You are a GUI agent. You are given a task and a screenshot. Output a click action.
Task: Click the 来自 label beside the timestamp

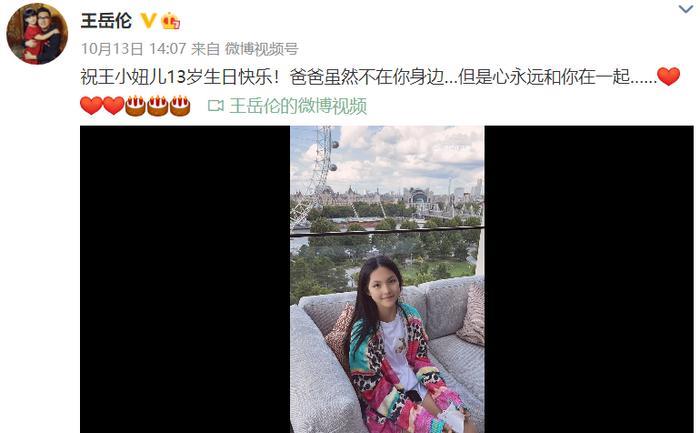205,49
